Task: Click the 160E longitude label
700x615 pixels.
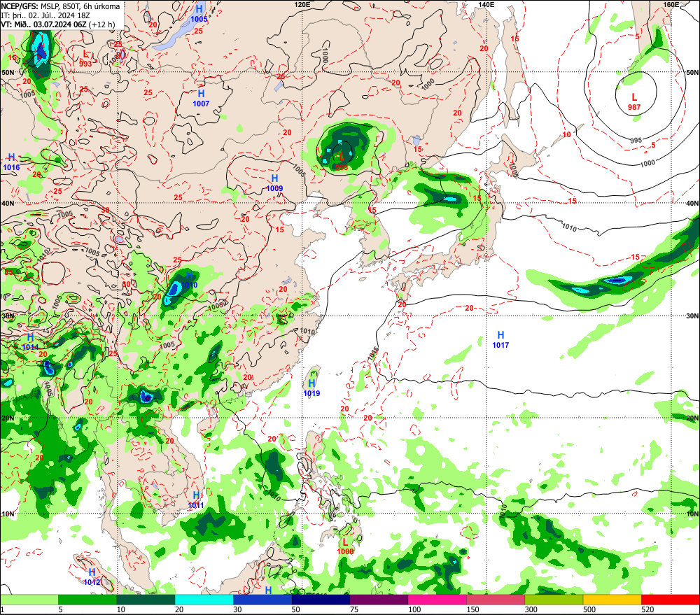Action: pyautogui.click(x=671, y=4)
